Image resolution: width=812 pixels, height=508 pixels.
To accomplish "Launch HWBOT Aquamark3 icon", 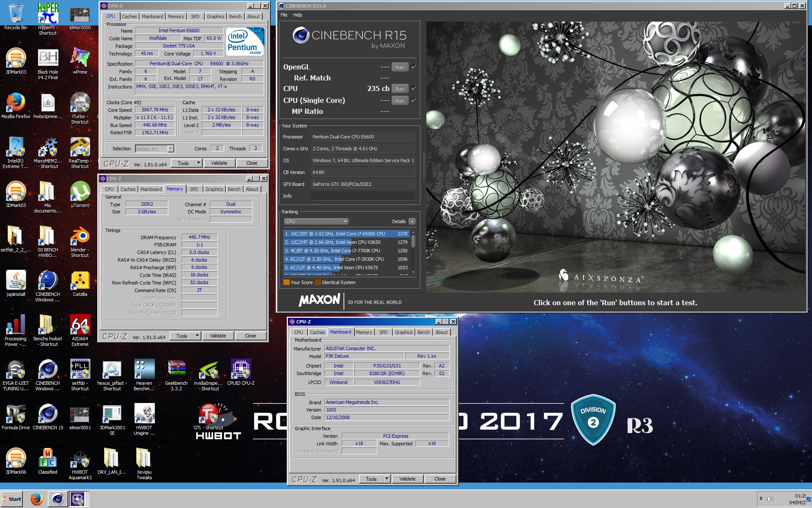I will pyautogui.click(x=80, y=464).
